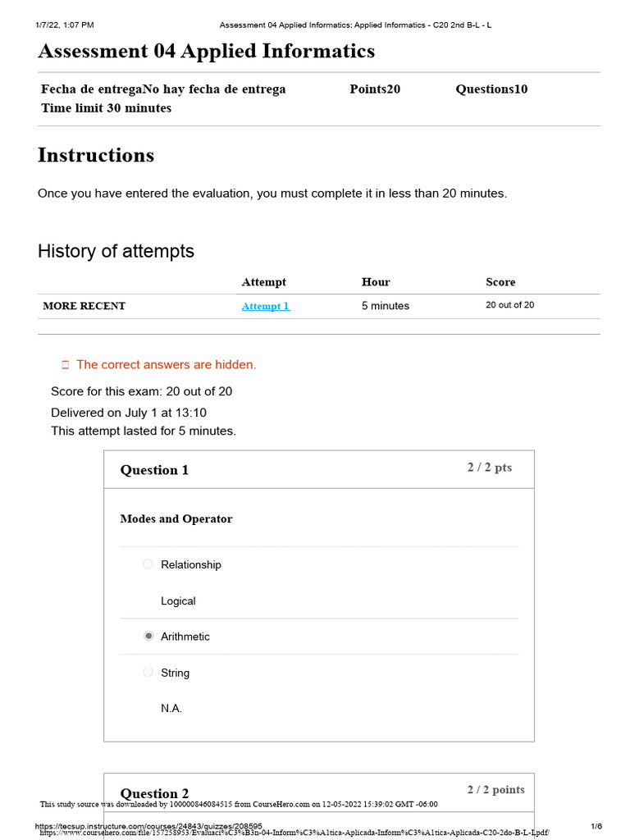Open the Attempt 1 link
The height and width of the screenshot is (840, 630).
pos(266,306)
